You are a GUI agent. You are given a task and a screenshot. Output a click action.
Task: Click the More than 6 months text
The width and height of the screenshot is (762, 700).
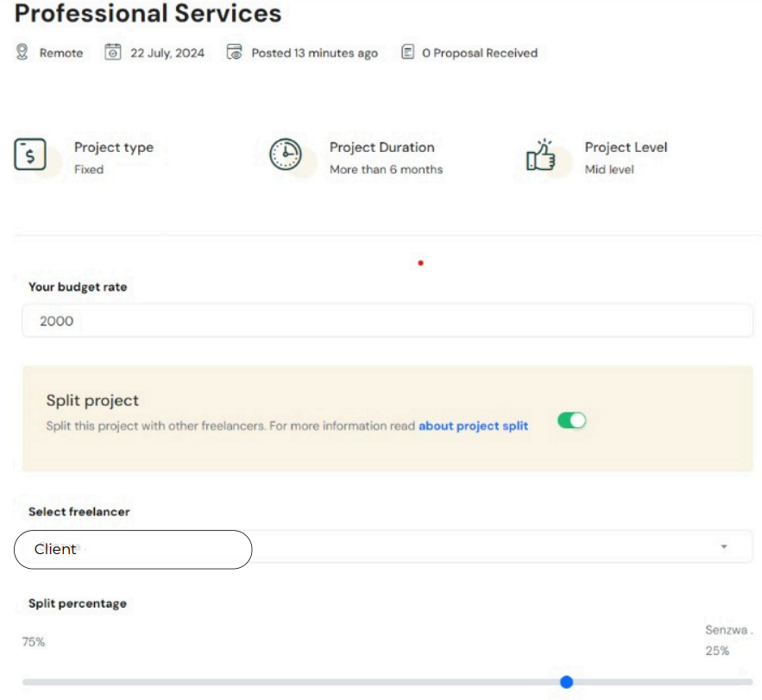tap(387, 170)
